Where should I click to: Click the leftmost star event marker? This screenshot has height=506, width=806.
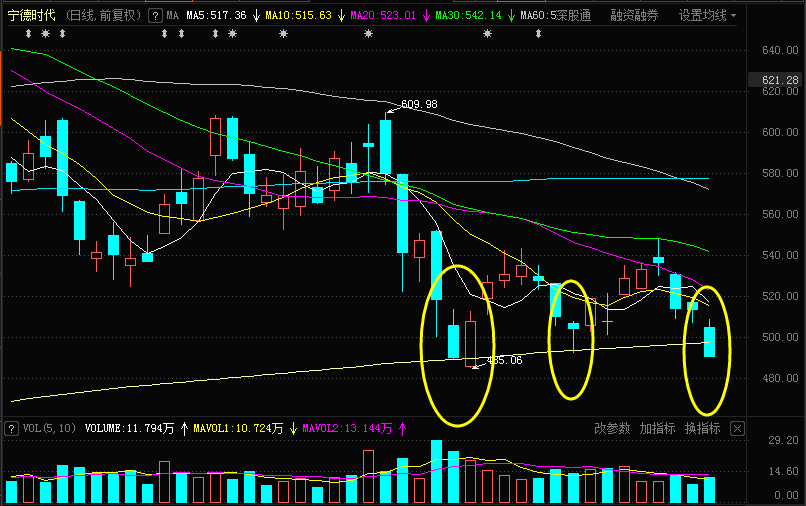(46, 34)
